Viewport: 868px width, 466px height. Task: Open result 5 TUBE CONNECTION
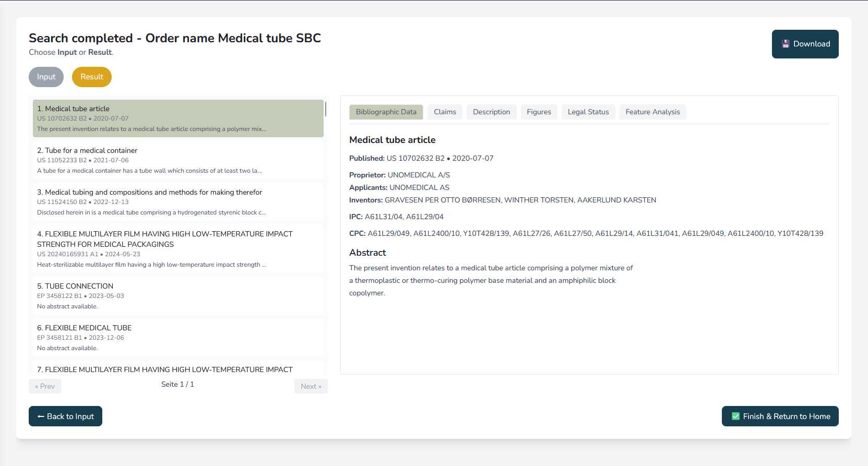[178, 296]
